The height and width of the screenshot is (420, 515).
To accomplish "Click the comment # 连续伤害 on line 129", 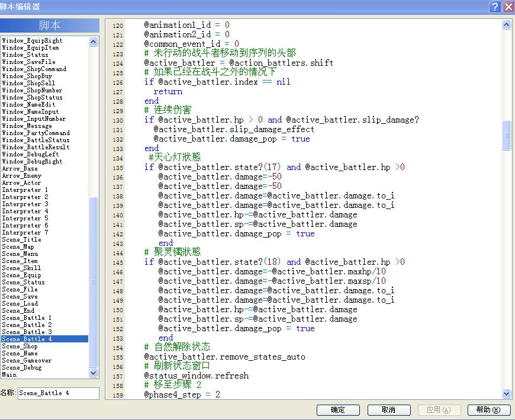I will [168, 110].
